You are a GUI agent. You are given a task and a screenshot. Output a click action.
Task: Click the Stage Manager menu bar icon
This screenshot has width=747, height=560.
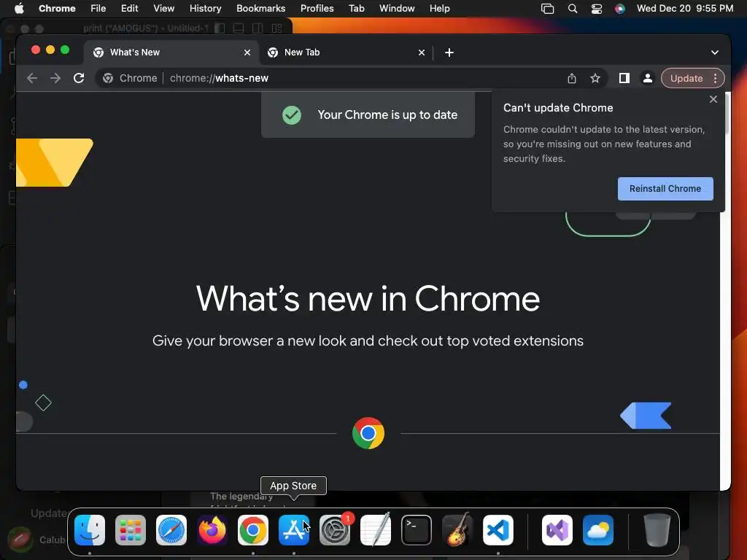tap(547, 9)
